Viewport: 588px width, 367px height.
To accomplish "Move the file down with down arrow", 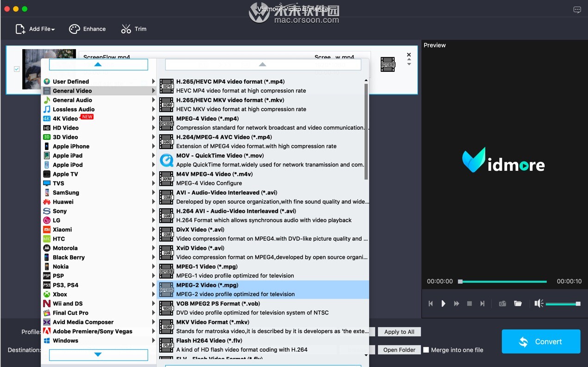I will pos(409,64).
